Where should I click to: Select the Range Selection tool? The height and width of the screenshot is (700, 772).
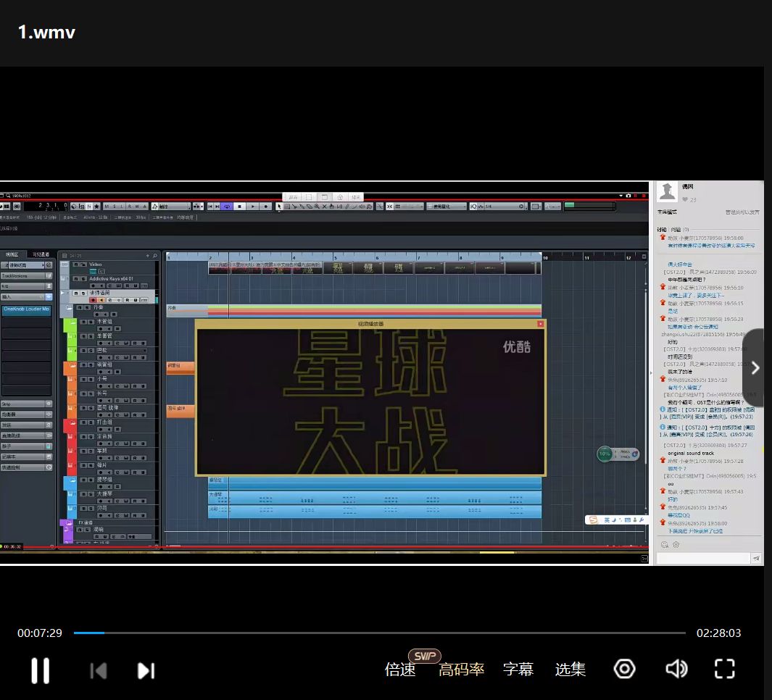point(287,207)
